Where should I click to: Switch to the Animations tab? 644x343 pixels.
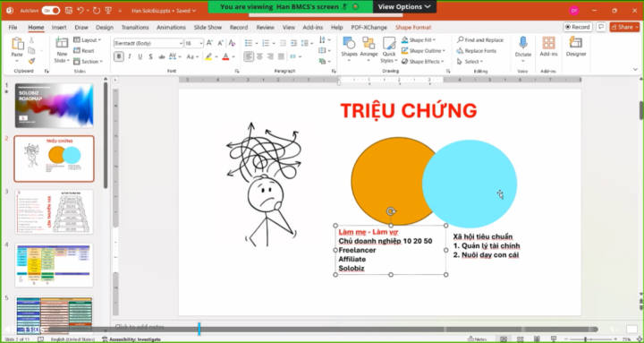click(171, 27)
